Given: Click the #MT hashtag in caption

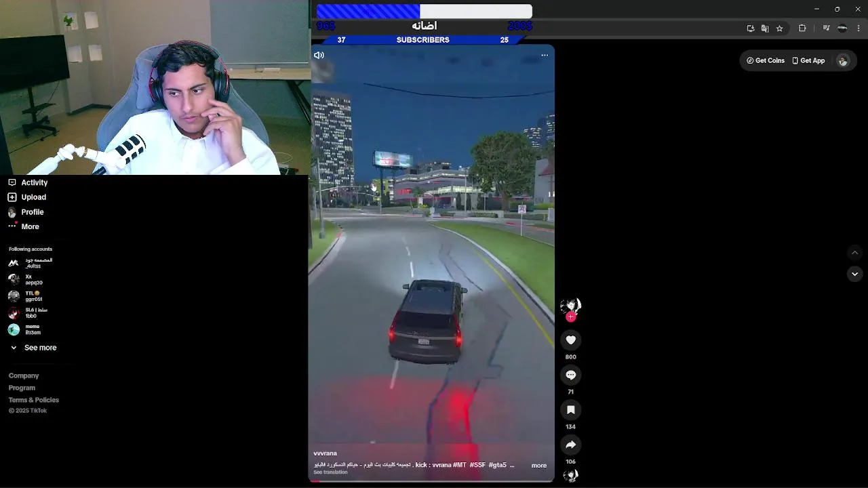Looking at the screenshot, I should click(x=460, y=466).
